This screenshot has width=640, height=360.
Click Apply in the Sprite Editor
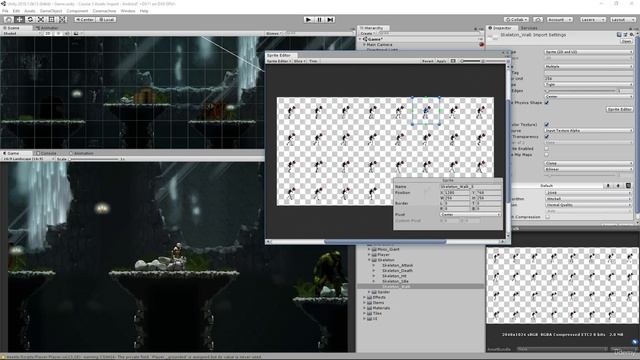coord(441,61)
